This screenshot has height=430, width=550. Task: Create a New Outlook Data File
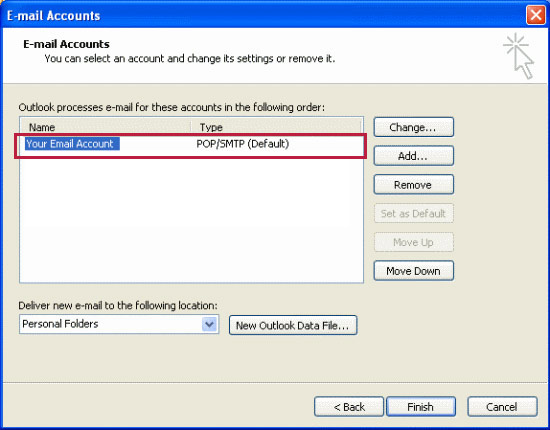point(293,325)
